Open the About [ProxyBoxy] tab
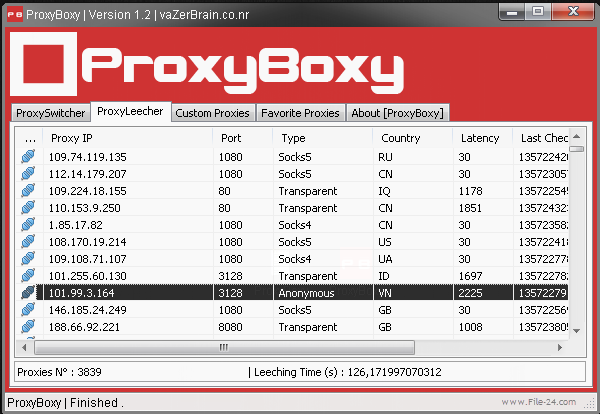 pyautogui.click(x=397, y=113)
